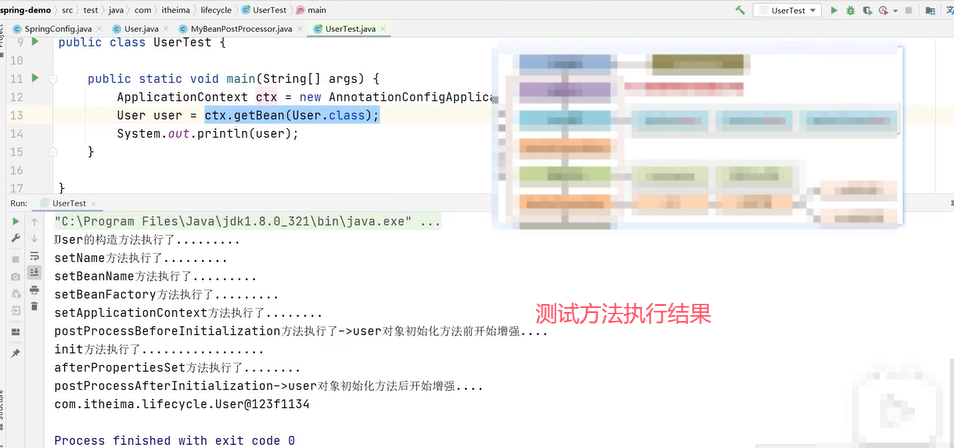
Task: Click setName console output line
Action: point(141,258)
